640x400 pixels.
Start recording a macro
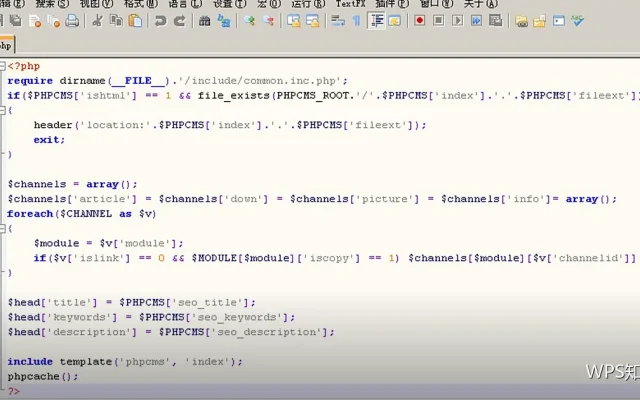point(420,20)
